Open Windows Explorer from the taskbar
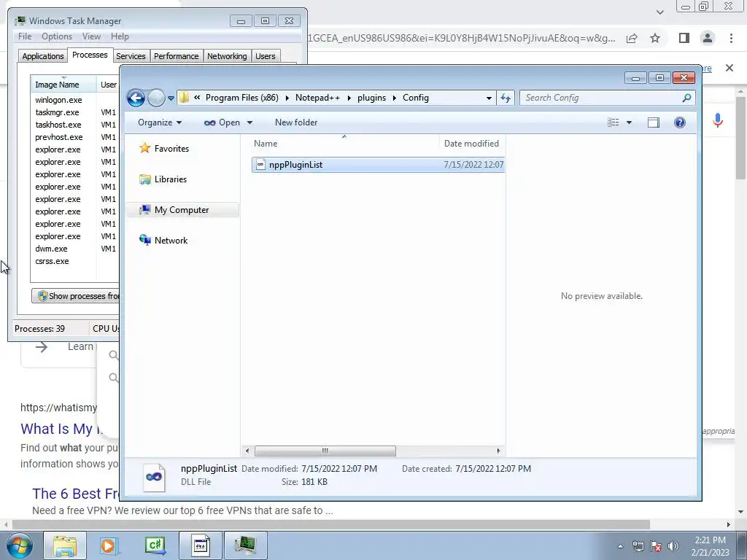Image resolution: width=747 pixels, height=560 pixels. (65, 545)
